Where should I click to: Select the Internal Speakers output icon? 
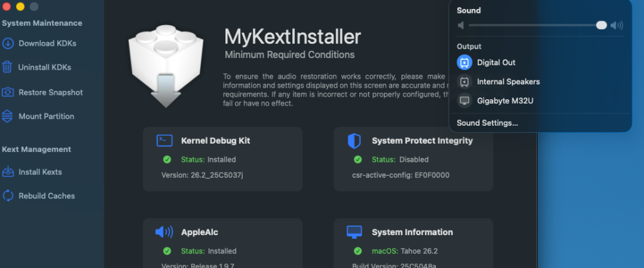coord(464,82)
